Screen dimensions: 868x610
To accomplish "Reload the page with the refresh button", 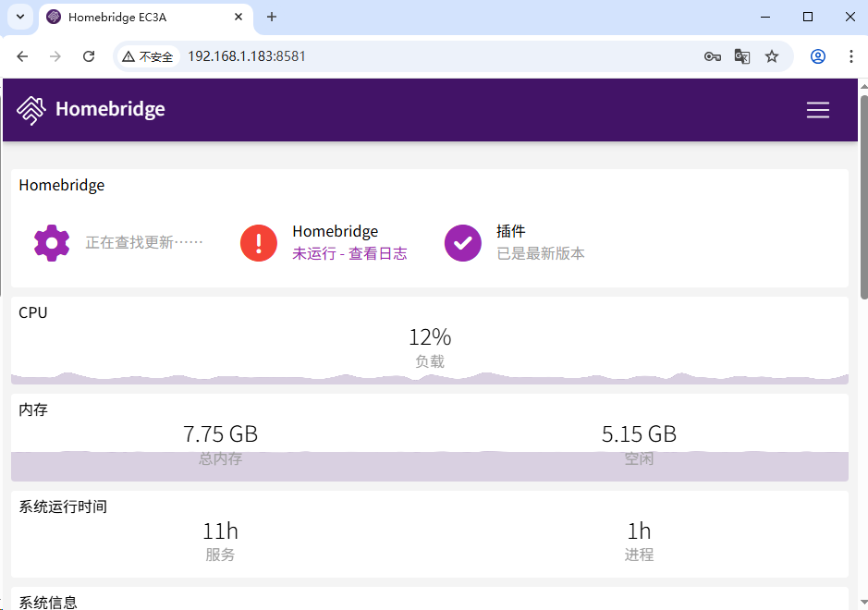I will pyautogui.click(x=89, y=56).
